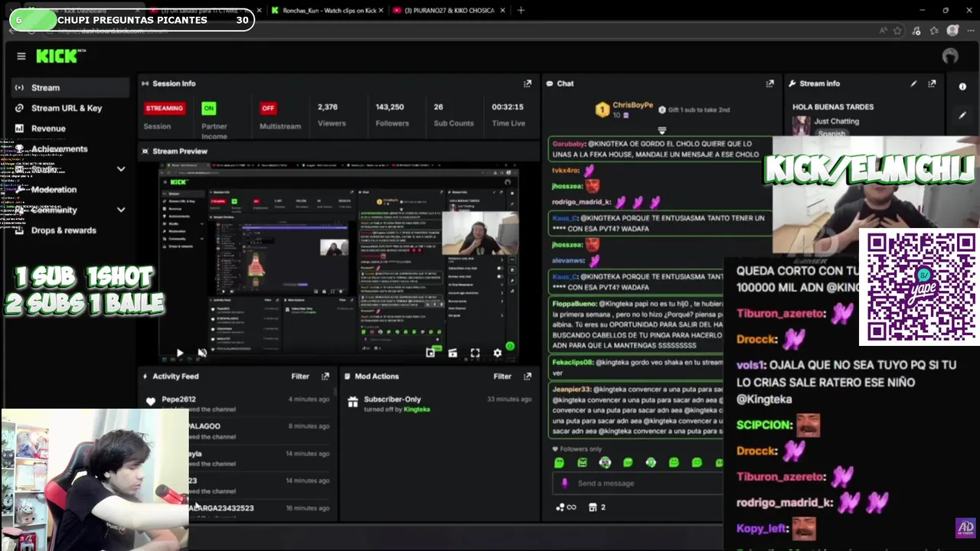Pop out the Chat panel
This screenshot has height=551, width=980.
770,83
